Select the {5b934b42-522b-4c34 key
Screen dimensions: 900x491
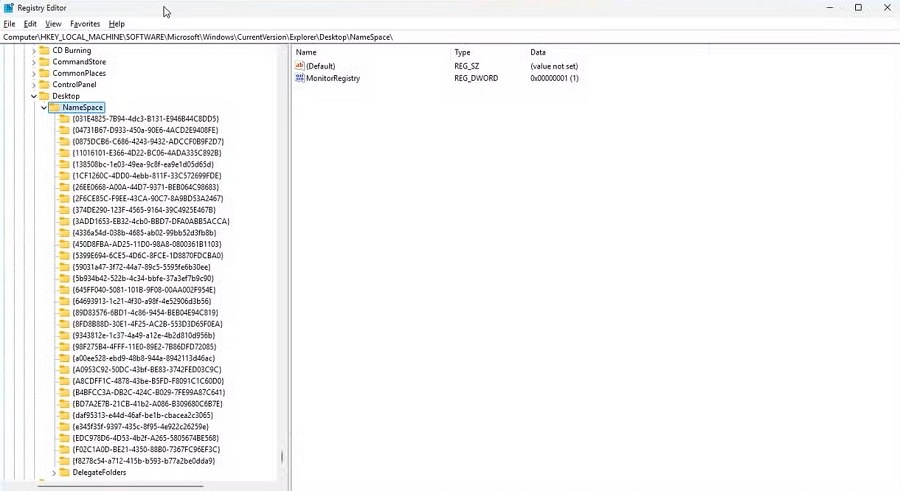tap(143, 279)
